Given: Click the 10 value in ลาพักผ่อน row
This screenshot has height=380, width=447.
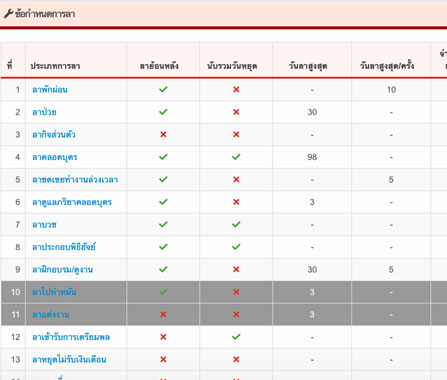Looking at the screenshot, I should coord(391,89).
